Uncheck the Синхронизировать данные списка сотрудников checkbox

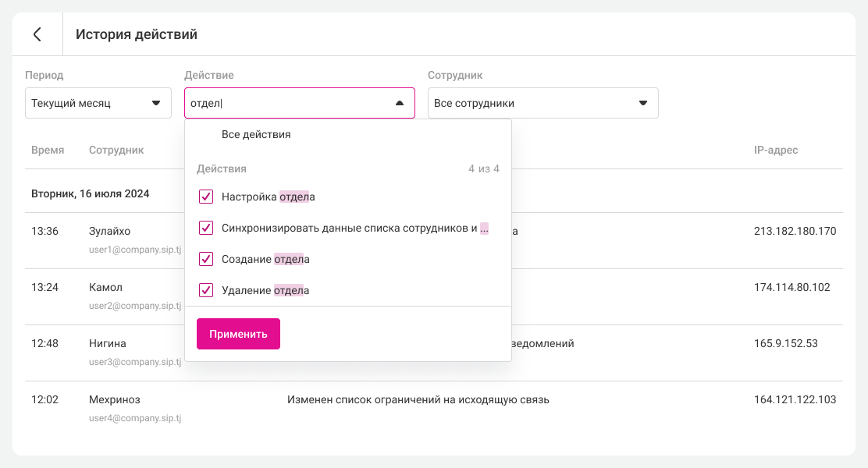tap(206, 228)
